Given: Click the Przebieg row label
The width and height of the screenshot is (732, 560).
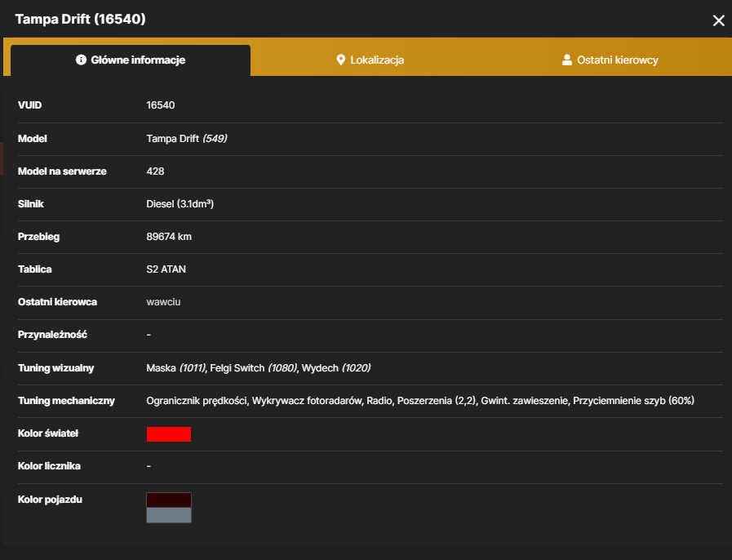Looking at the screenshot, I should [38, 237].
